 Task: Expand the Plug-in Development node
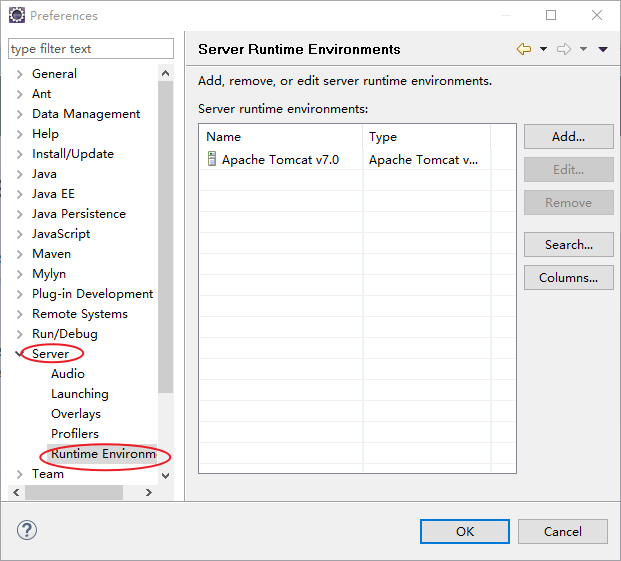coord(19,294)
